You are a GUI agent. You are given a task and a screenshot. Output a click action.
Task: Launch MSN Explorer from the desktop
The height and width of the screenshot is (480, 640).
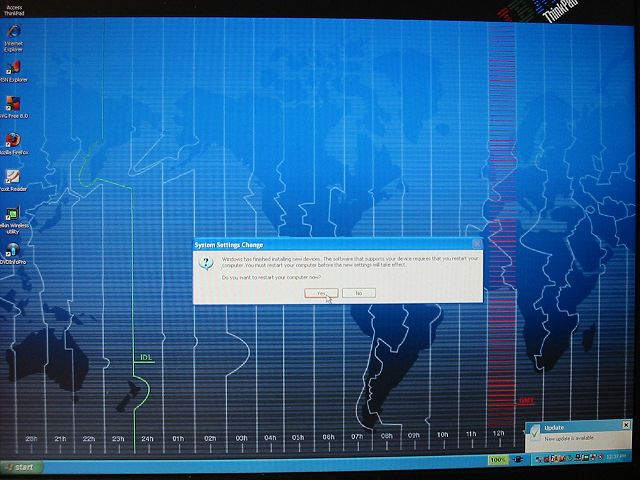point(14,68)
